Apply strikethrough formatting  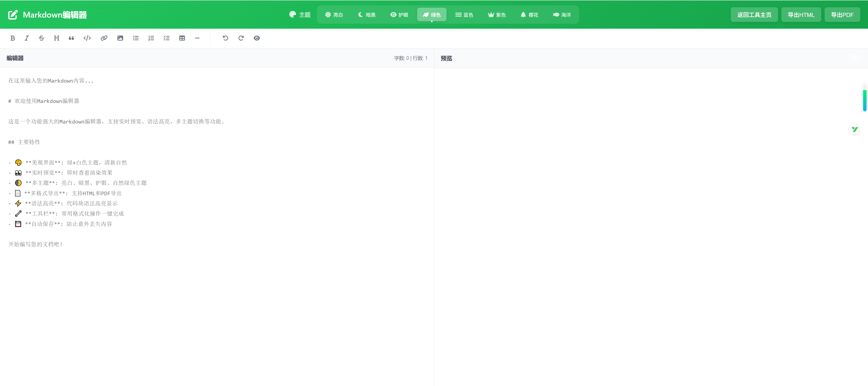[x=41, y=38]
